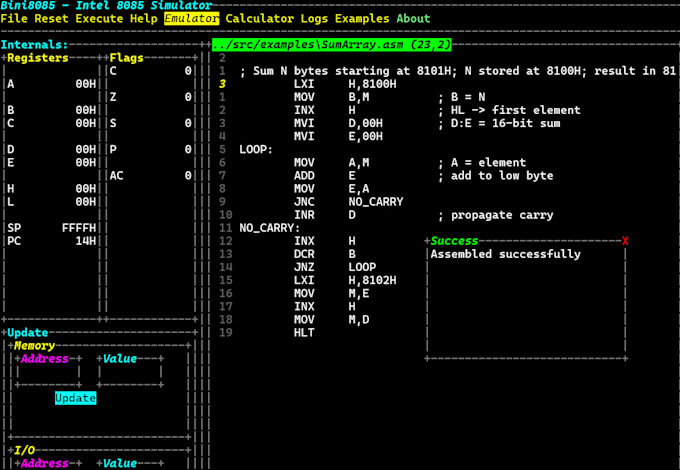The height and width of the screenshot is (470, 680).
Task: Click the Memory Address input field
Action: pyautogui.click(x=48, y=372)
